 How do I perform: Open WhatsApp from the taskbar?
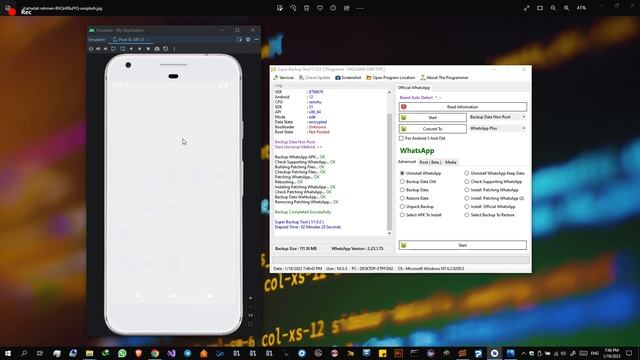122,353
